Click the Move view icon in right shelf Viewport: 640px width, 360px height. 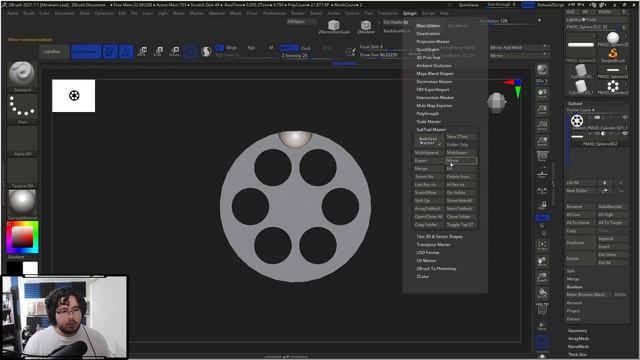coord(542,261)
